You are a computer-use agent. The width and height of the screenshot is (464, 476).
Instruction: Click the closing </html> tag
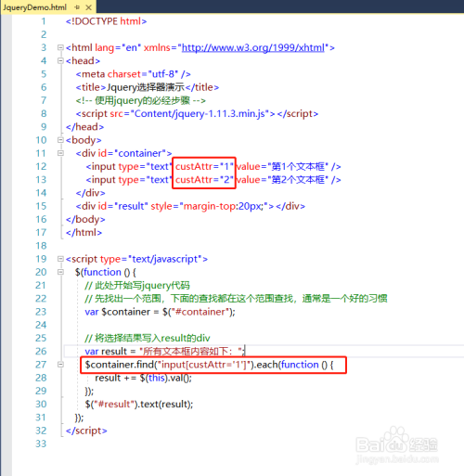point(84,233)
